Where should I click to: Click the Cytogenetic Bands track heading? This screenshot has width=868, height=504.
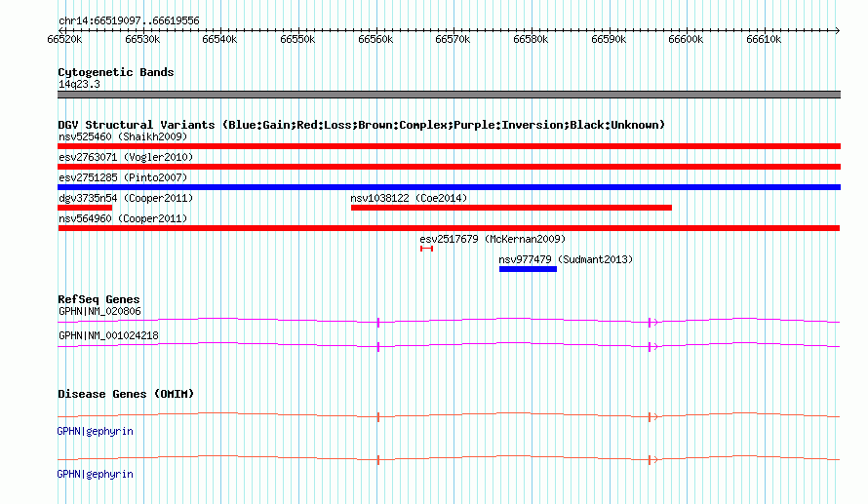(x=116, y=72)
